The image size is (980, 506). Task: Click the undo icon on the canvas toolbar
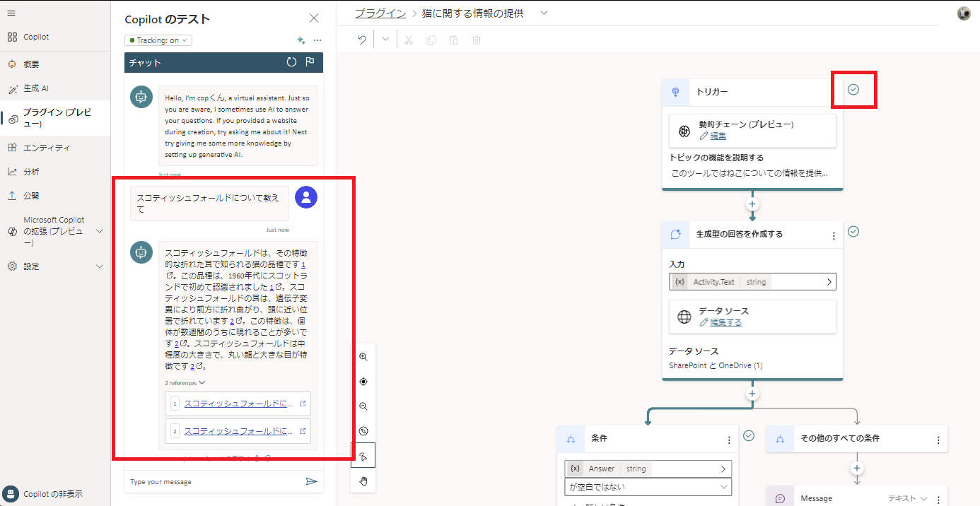pos(361,39)
